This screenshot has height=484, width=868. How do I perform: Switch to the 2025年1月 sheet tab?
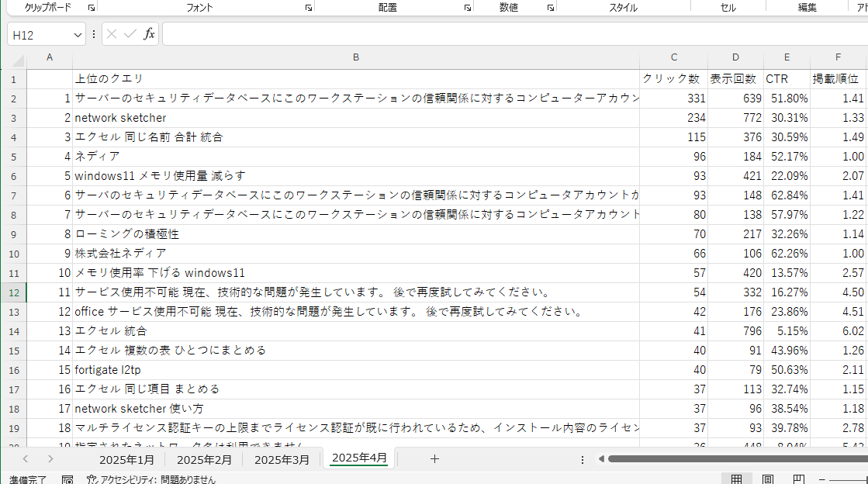126,458
